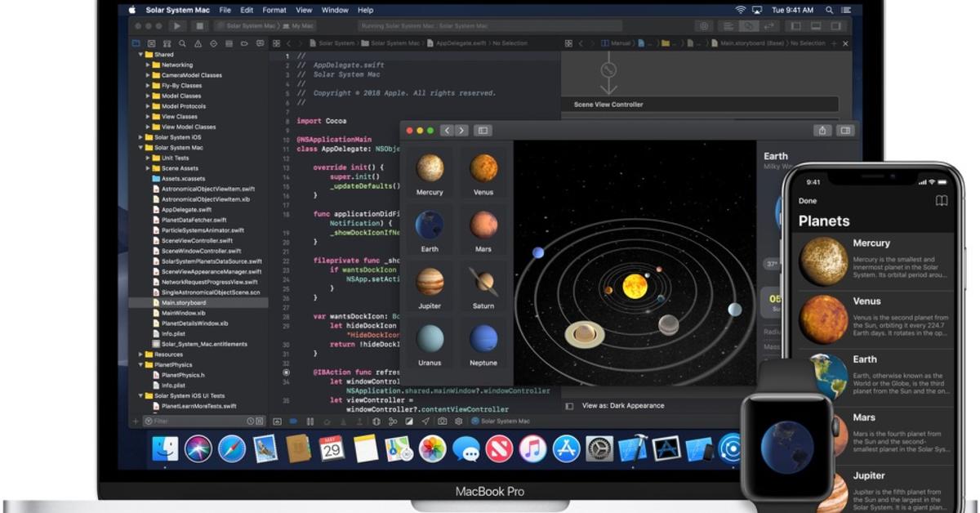
Task: Launch Siri from the Dock
Action: [x=198, y=448]
